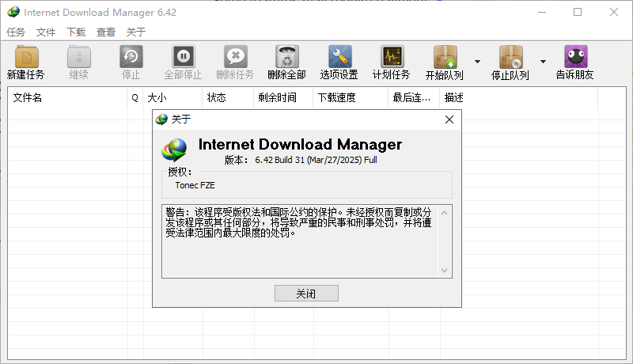Image resolution: width=633 pixels, height=364 pixels.
Task: Click the 开始队列 (start queue) icon
Action: 445,57
